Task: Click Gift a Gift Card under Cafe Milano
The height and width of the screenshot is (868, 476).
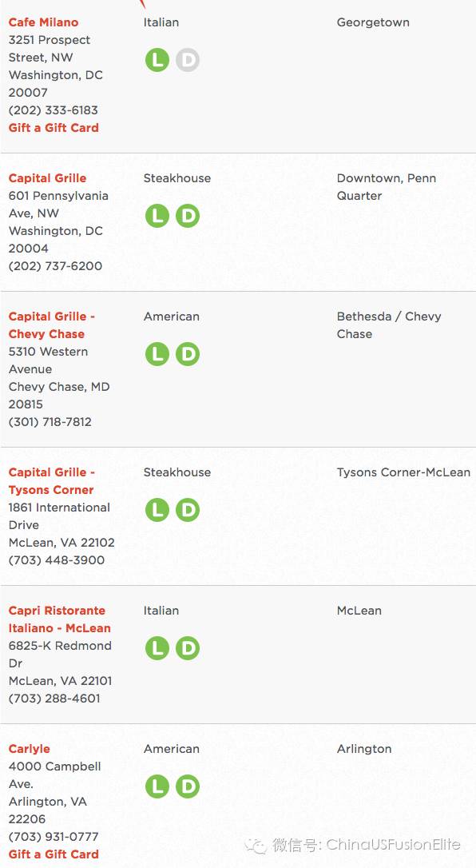Action: (x=54, y=128)
